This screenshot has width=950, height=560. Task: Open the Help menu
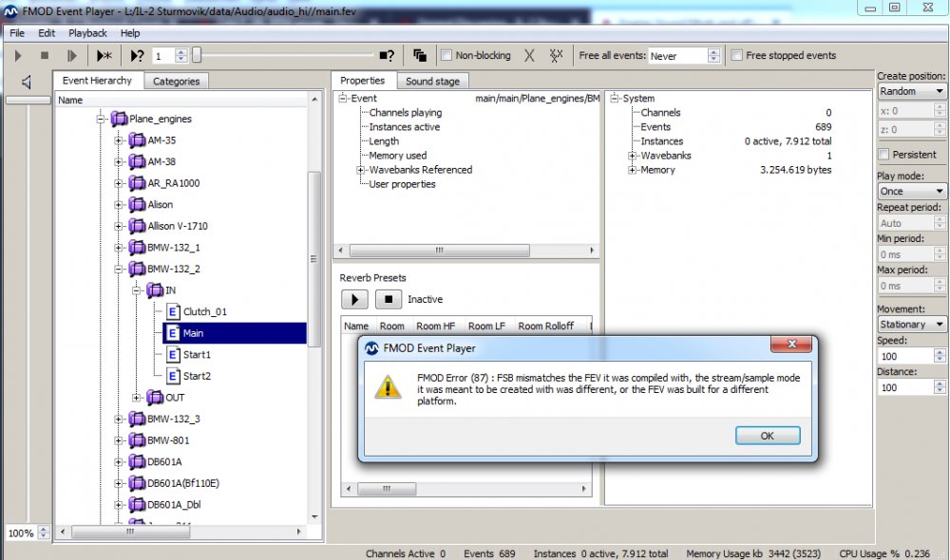tap(129, 33)
